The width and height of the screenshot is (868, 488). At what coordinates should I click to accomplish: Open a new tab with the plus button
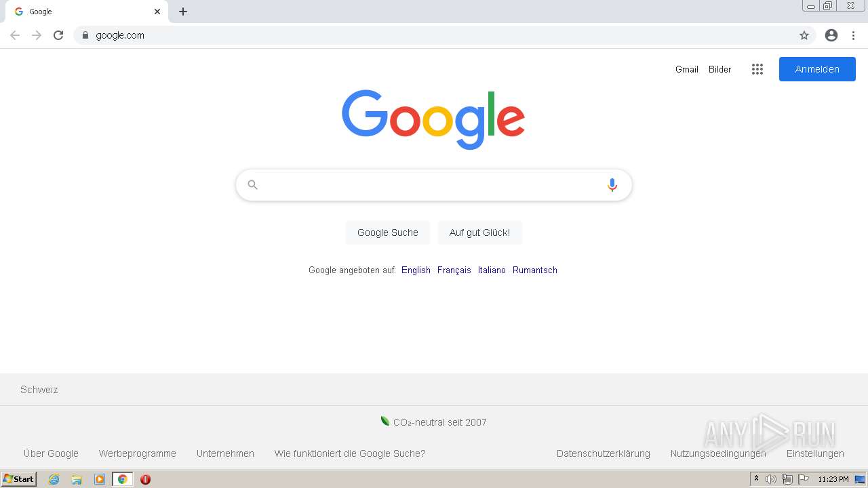coord(183,12)
